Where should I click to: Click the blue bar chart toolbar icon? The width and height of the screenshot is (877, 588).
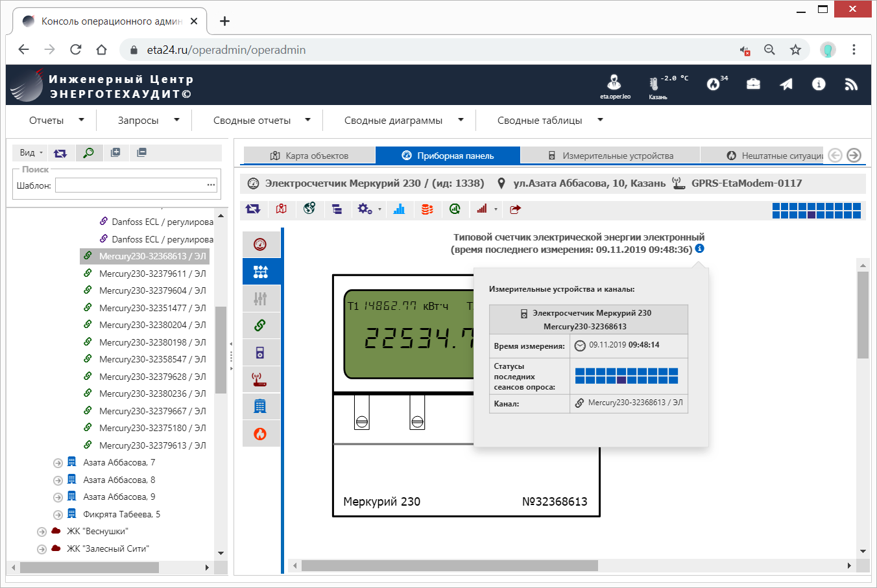click(x=399, y=209)
